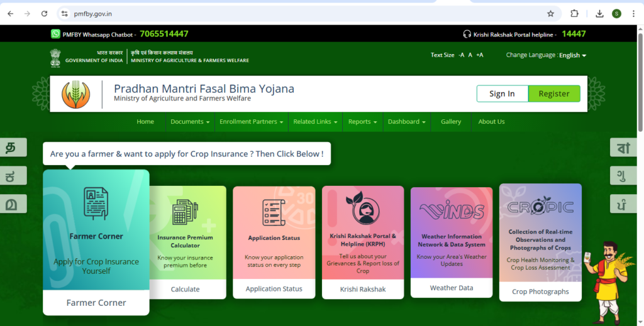Click the browser forward arrow
The width and height of the screenshot is (644, 326).
coord(27,14)
